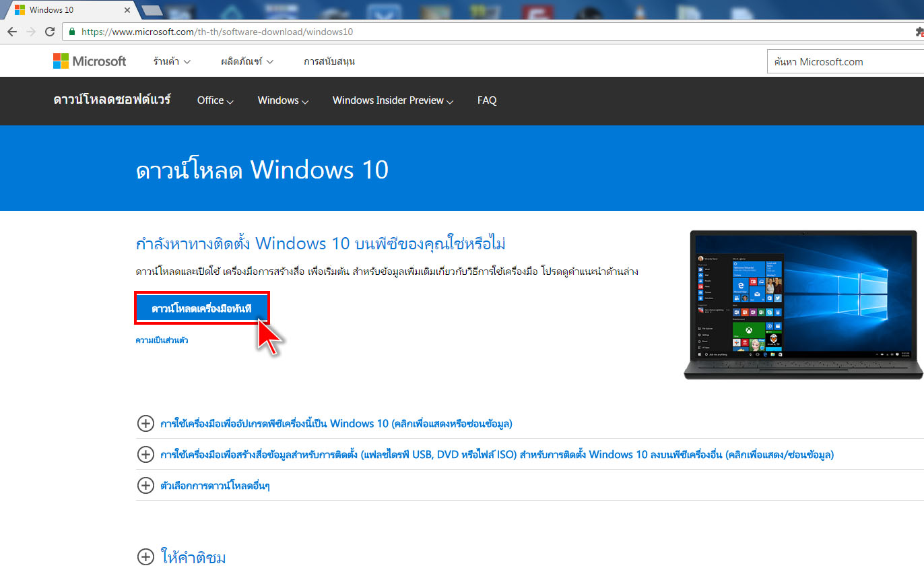Click the Windows 10 laptop image
The image size is (924, 574).
coord(803,305)
